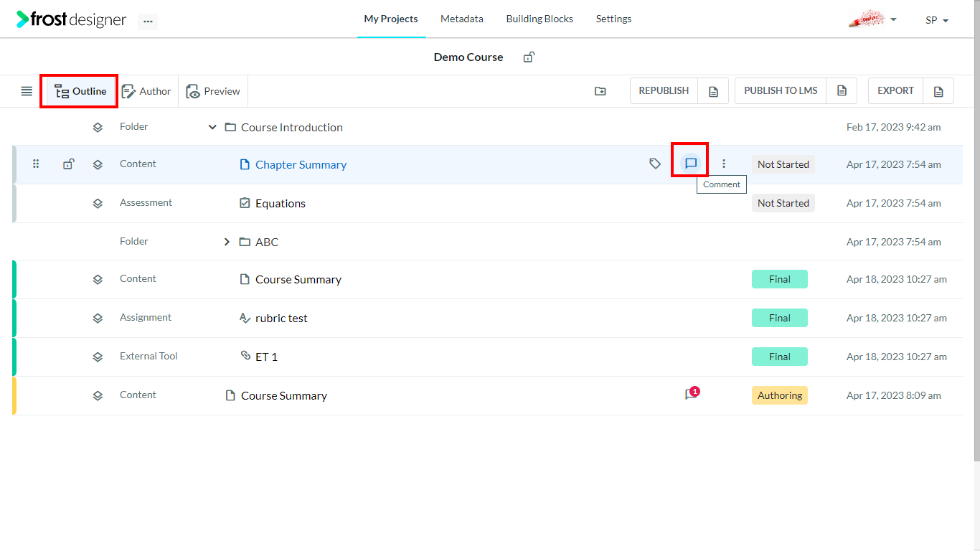Open the organization logo dropdown arrow

(x=893, y=19)
